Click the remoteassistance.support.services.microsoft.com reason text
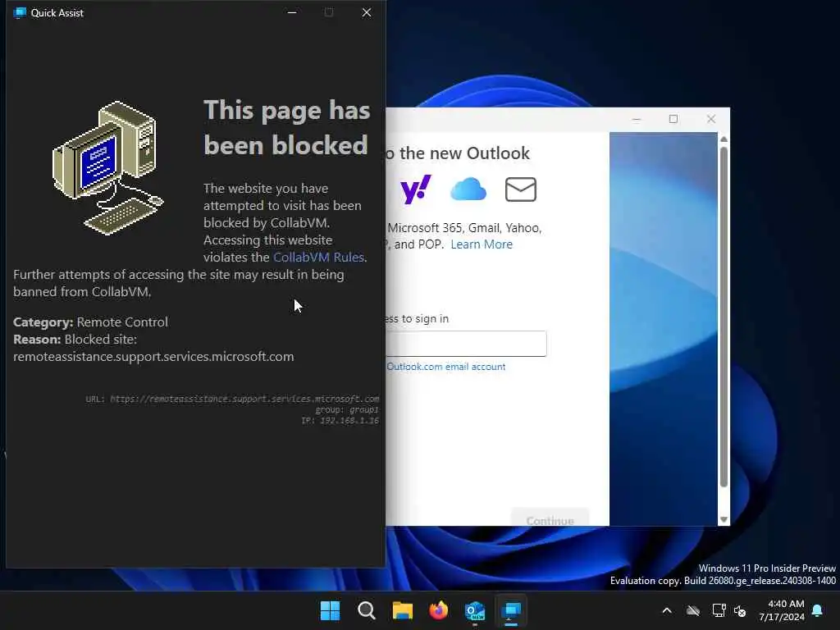The image size is (840, 630). pyautogui.click(x=153, y=357)
